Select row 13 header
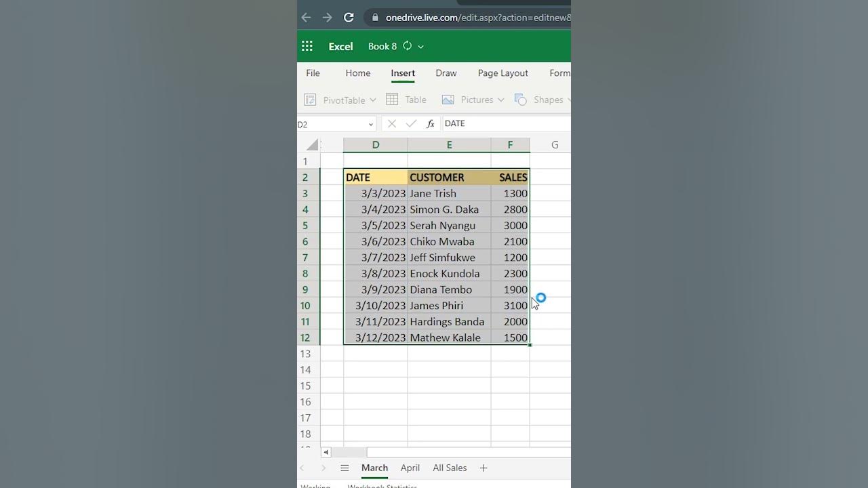 click(x=305, y=354)
